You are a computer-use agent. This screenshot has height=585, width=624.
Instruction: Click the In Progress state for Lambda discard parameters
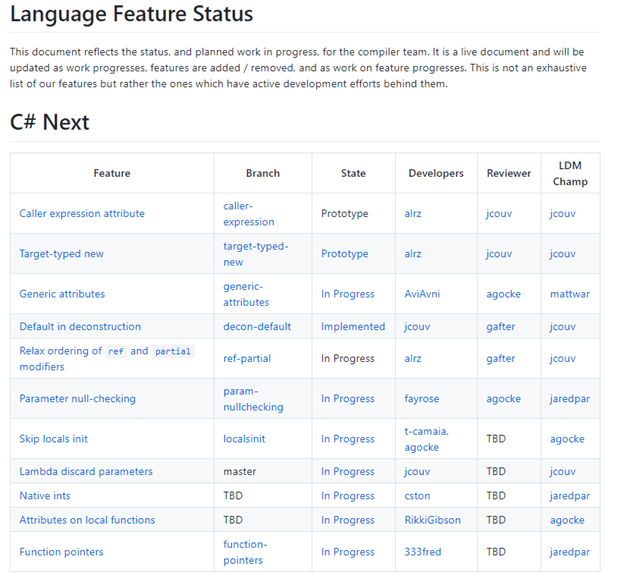coord(348,471)
